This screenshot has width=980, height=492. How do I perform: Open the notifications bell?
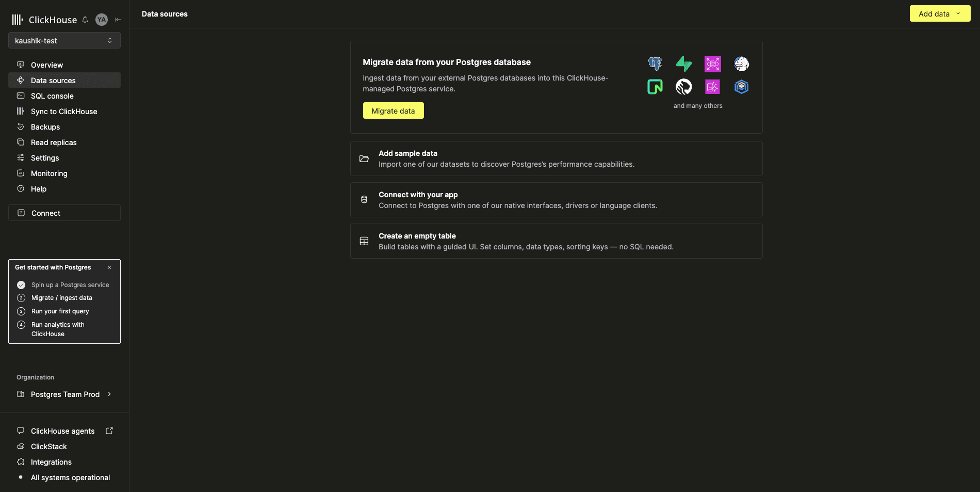point(85,20)
